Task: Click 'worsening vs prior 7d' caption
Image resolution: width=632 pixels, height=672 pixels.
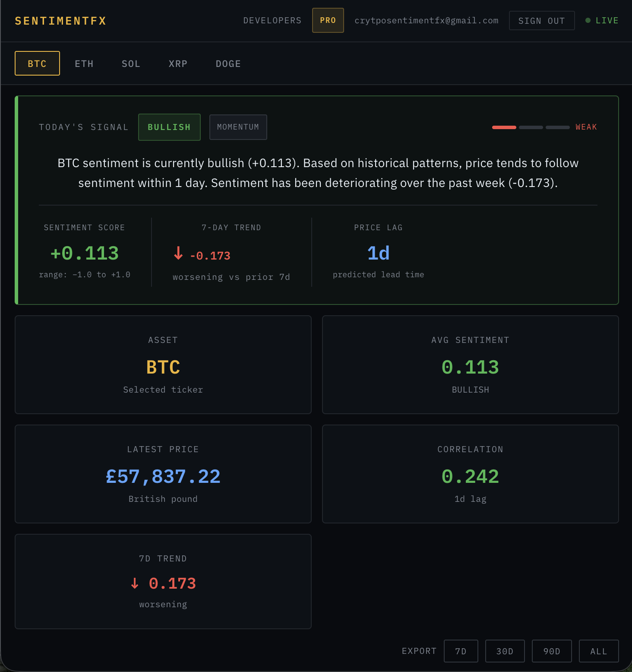Action: point(231,277)
